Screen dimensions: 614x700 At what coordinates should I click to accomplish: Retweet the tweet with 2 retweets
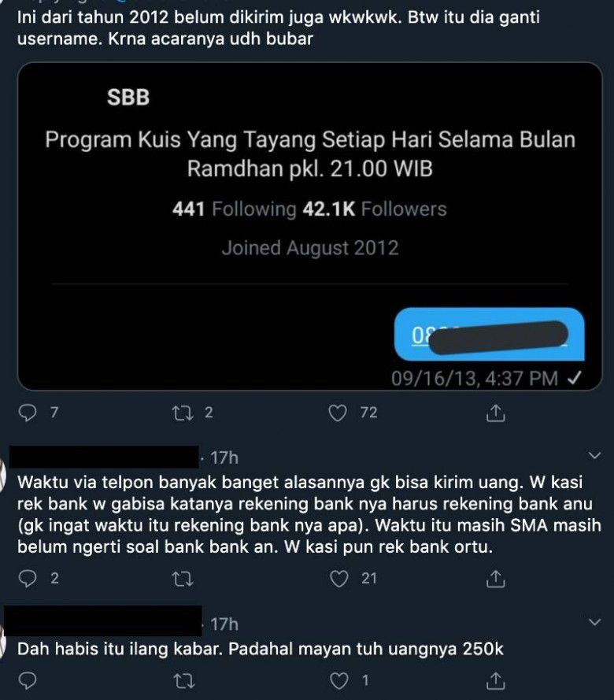183,413
